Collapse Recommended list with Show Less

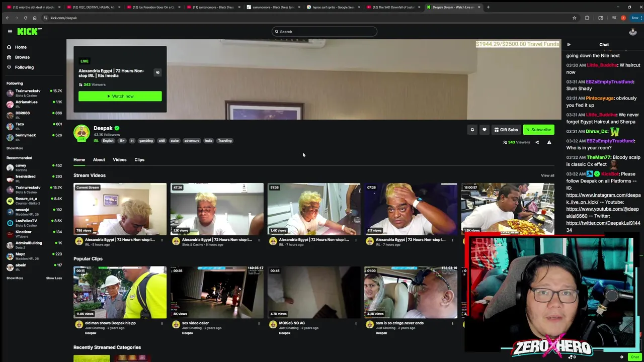tap(54, 278)
